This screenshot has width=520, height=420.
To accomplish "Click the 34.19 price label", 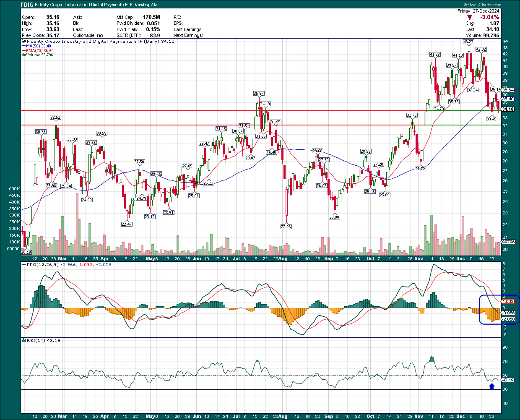I will (x=265, y=104).
